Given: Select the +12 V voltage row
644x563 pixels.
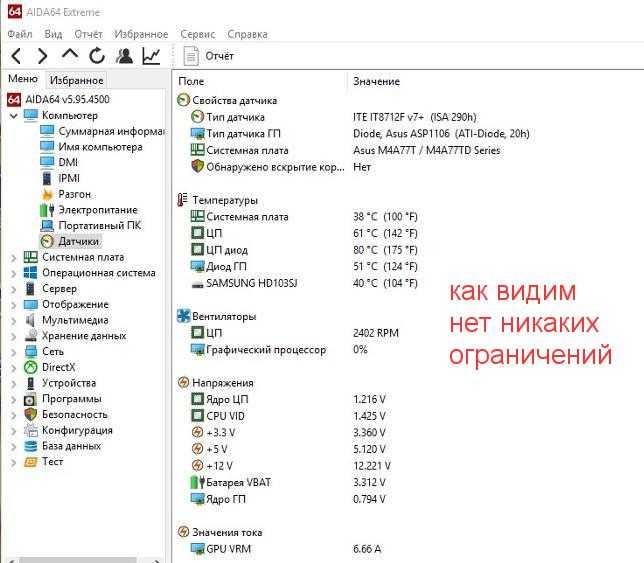Looking at the screenshot, I should 291,466.
